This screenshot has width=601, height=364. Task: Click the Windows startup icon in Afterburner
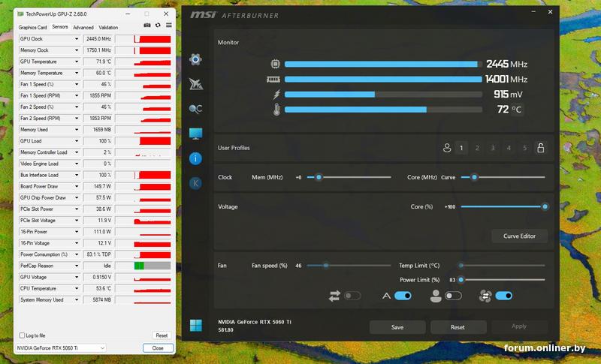(x=196, y=325)
